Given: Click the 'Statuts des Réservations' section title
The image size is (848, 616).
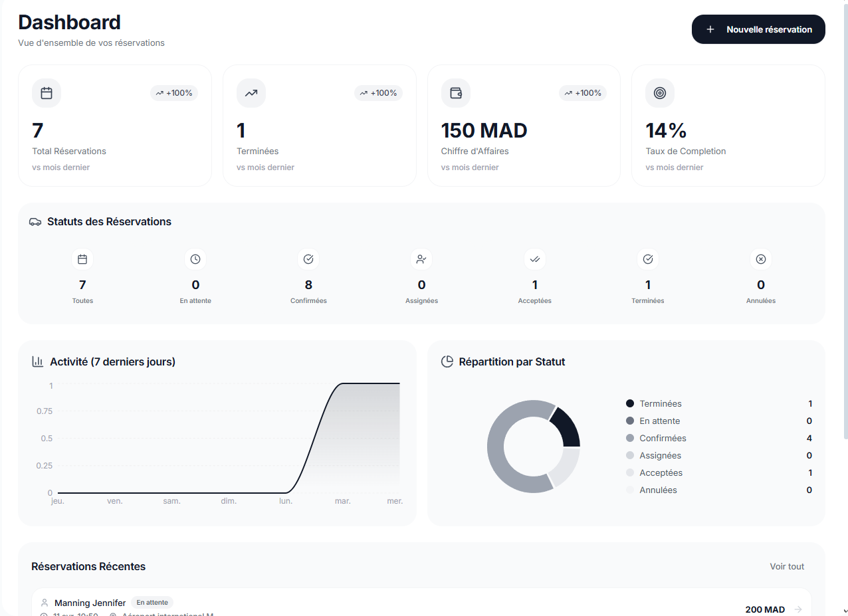Looking at the screenshot, I should 109,222.
